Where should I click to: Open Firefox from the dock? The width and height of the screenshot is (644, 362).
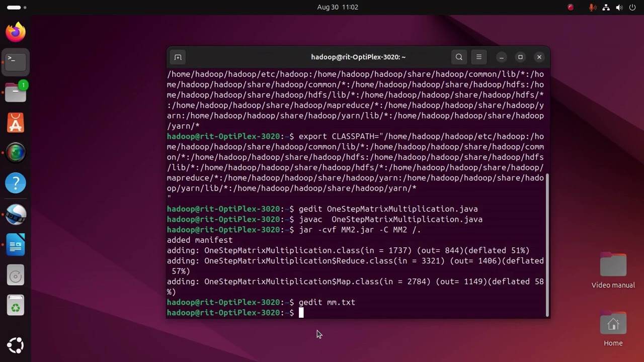tap(16, 32)
